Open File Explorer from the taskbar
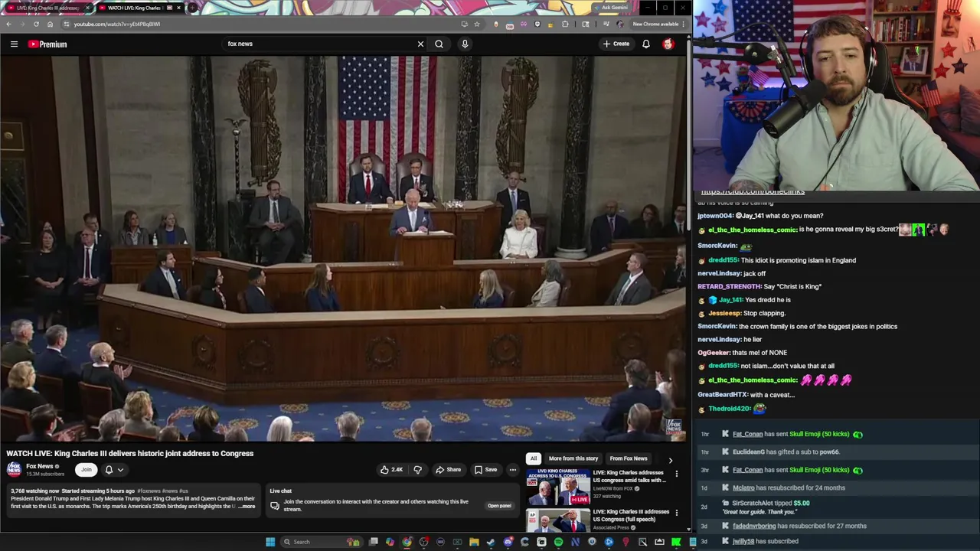The image size is (980, 551). tap(474, 542)
